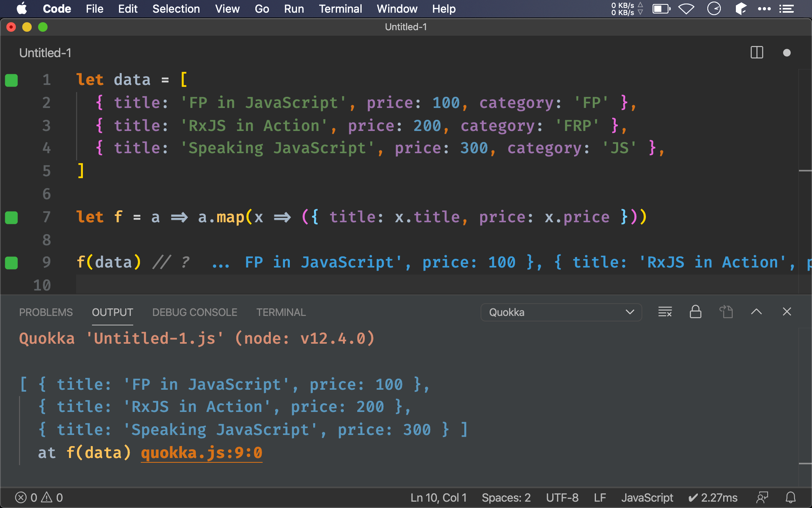Change indentation via Spaces: 2

point(506,498)
